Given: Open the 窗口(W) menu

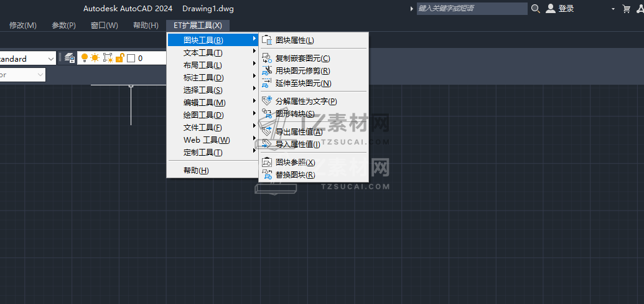Looking at the screenshot, I should click(105, 26).
